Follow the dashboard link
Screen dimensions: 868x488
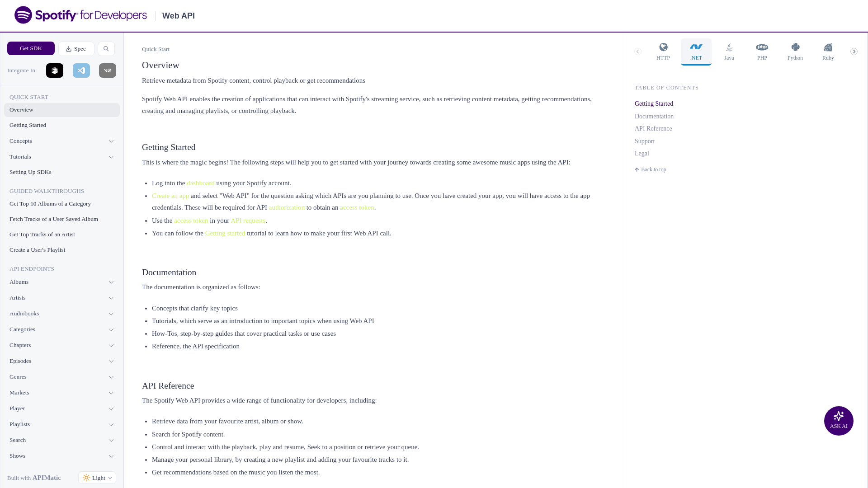[200, 183]
